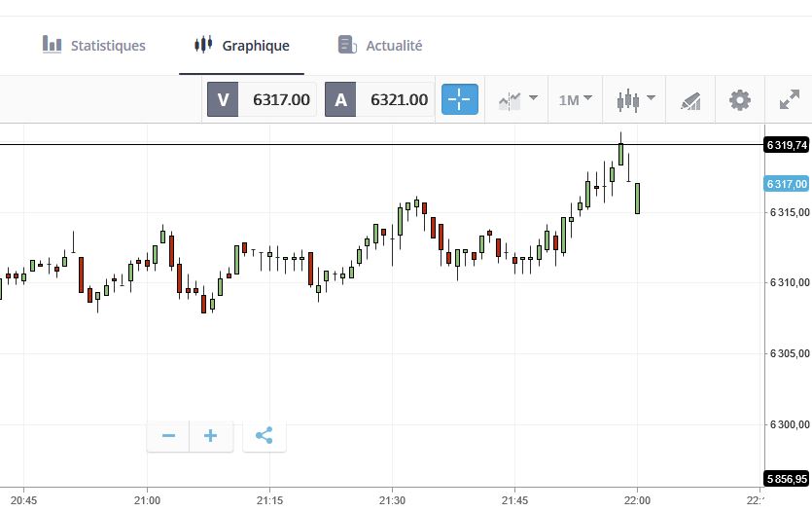Open the 1M timeframe dropdown
Image resolution: width=812 pixels, height=512 pixels.
(x=576, y=99)
